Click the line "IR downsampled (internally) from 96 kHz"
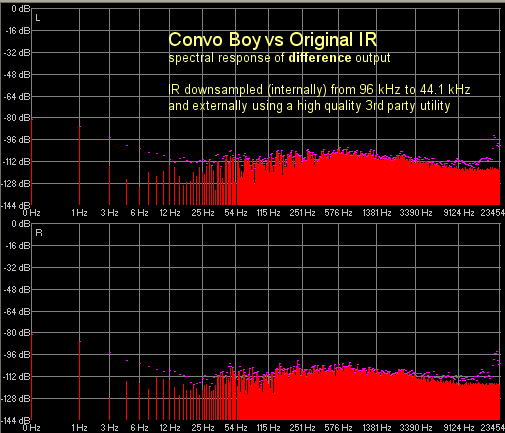 [284, 89]
